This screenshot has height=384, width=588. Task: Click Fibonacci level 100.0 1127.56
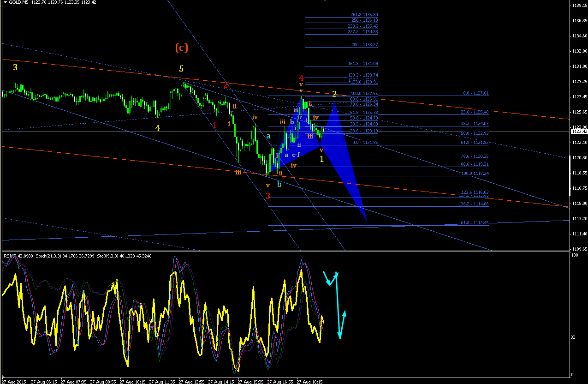coord(364,93)
